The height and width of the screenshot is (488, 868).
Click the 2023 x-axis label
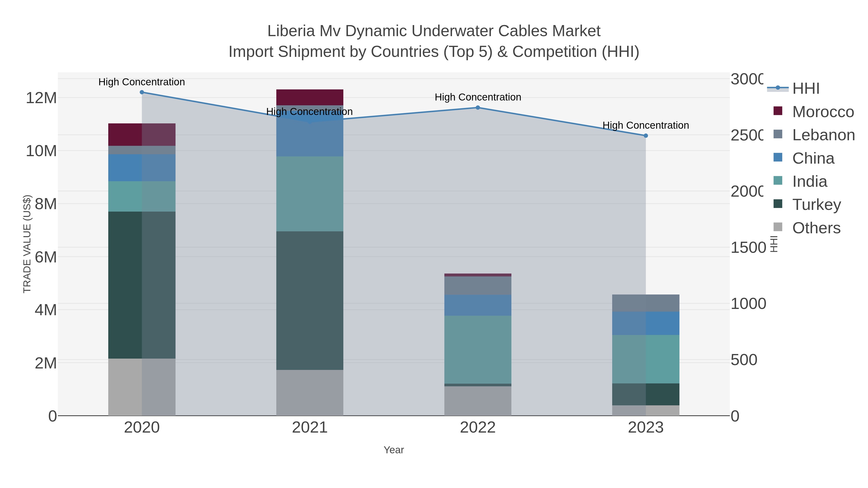coord(646,428)
